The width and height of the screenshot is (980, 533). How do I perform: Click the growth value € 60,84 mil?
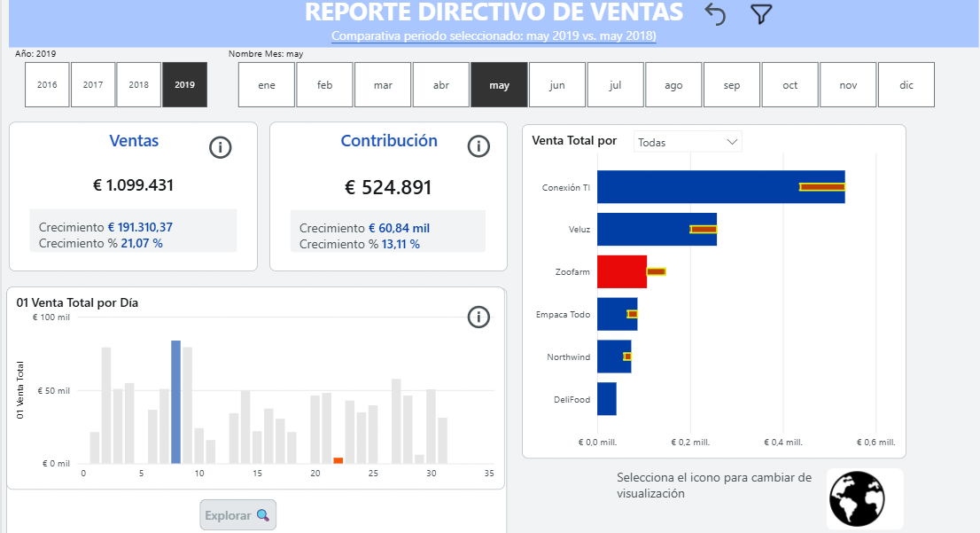click(x=399, y=228)
